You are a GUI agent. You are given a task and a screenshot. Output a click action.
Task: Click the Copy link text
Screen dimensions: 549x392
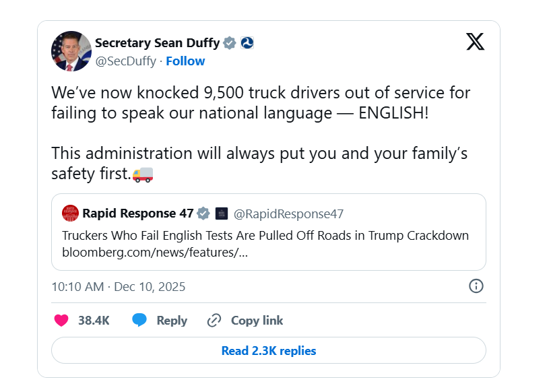point(257,321)
